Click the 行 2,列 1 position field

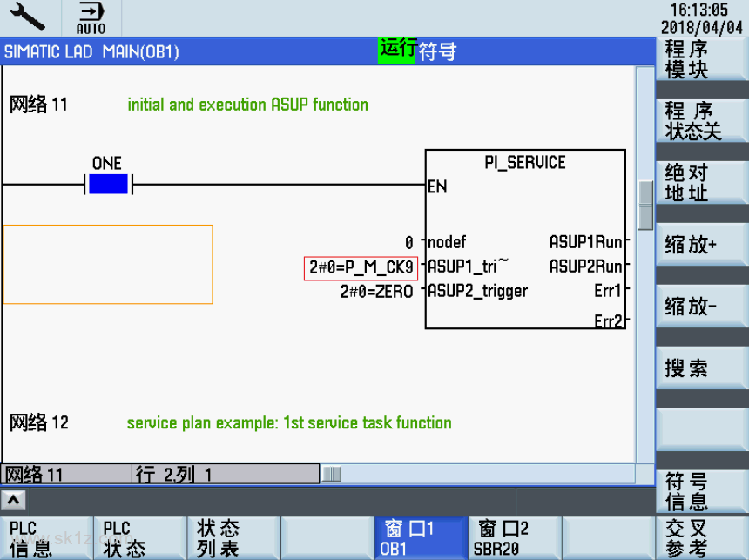tap(226, 474)
